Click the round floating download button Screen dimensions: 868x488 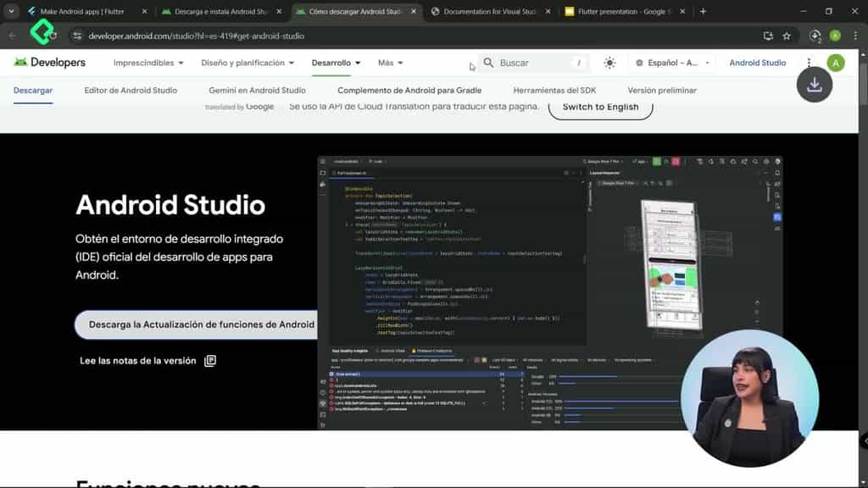coord(815,85)
